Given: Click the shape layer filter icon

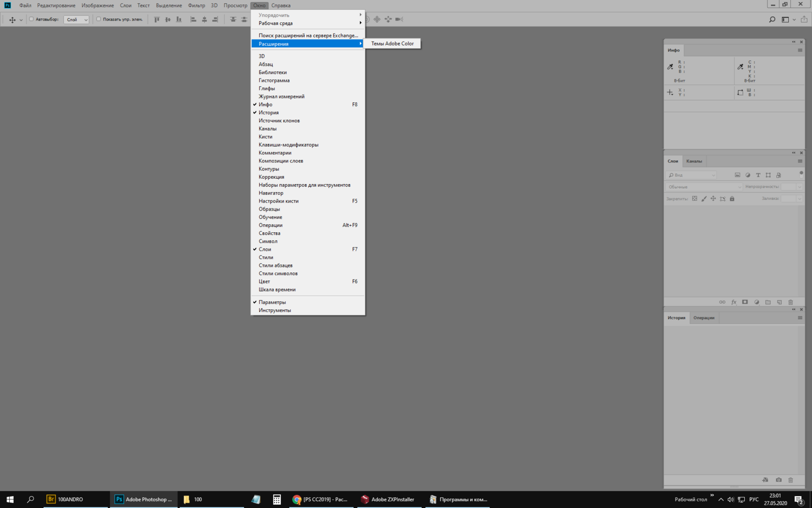Looking at the screenshot, I should pyautogui.click(x=768, y=175).
